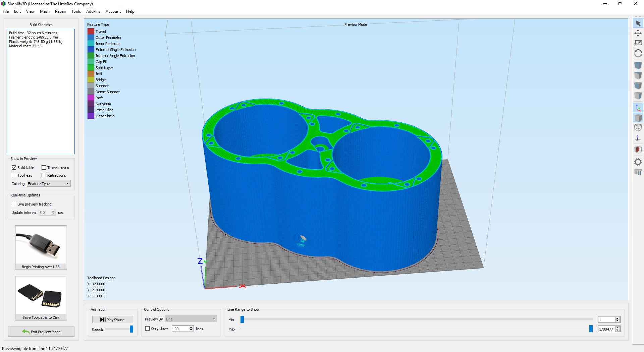The height and width of the screenshot is (352, 644).
Task: Enable Live preview tracking
Action: click(x=14, y=204)
